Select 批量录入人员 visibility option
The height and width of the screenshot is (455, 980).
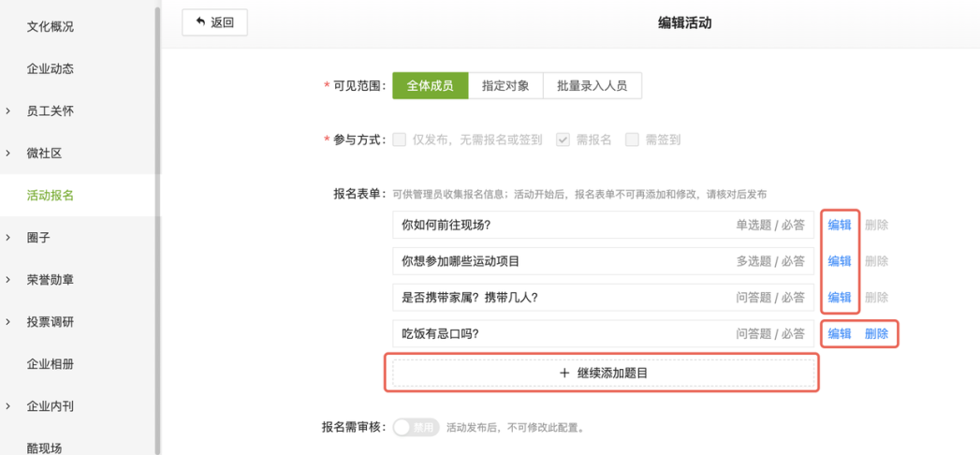click(592, 85)
